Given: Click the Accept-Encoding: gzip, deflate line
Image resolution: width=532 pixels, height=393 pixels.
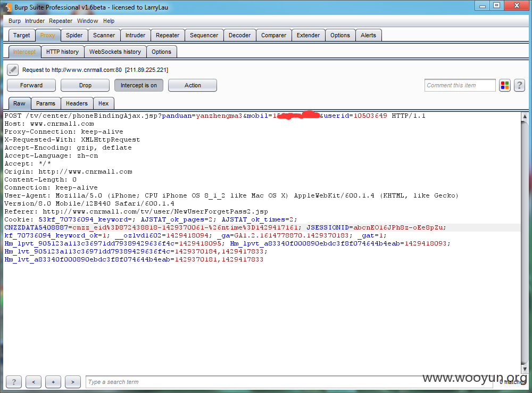Looking at the screenshot, I should tap(68, 148).
